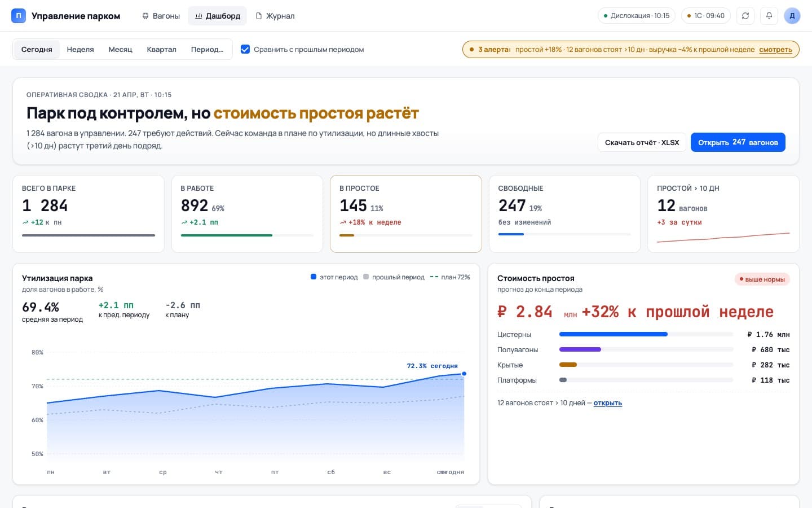The image size is (812, 508).
Task: Click the Дислокация 10:15 status chip
Action: click(637, 16)
